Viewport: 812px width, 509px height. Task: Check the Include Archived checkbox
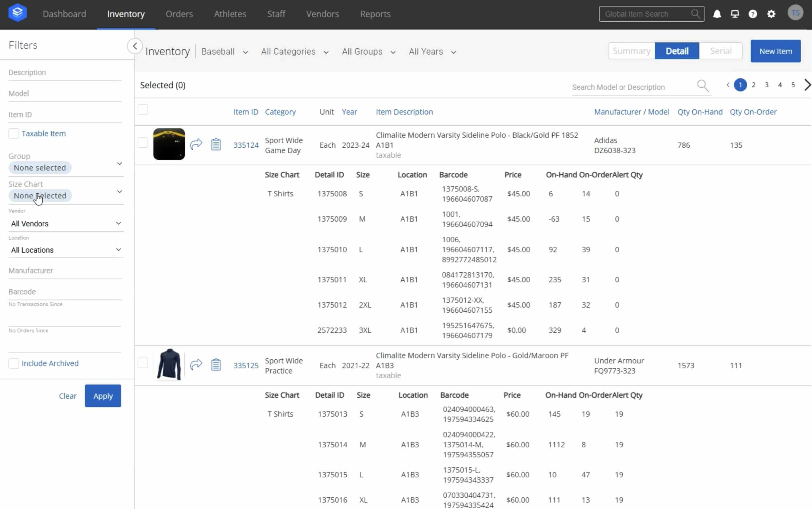[x=14, y=363]
